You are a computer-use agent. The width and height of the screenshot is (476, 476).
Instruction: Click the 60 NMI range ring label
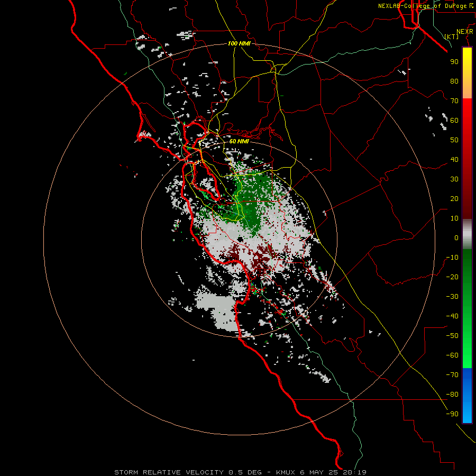click(x=239, y=141)
